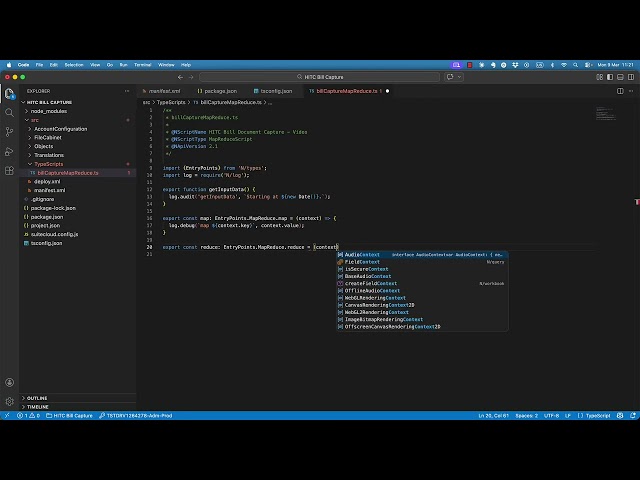Click Ln 20, Col 61 in status bar

tap(493, 416)
